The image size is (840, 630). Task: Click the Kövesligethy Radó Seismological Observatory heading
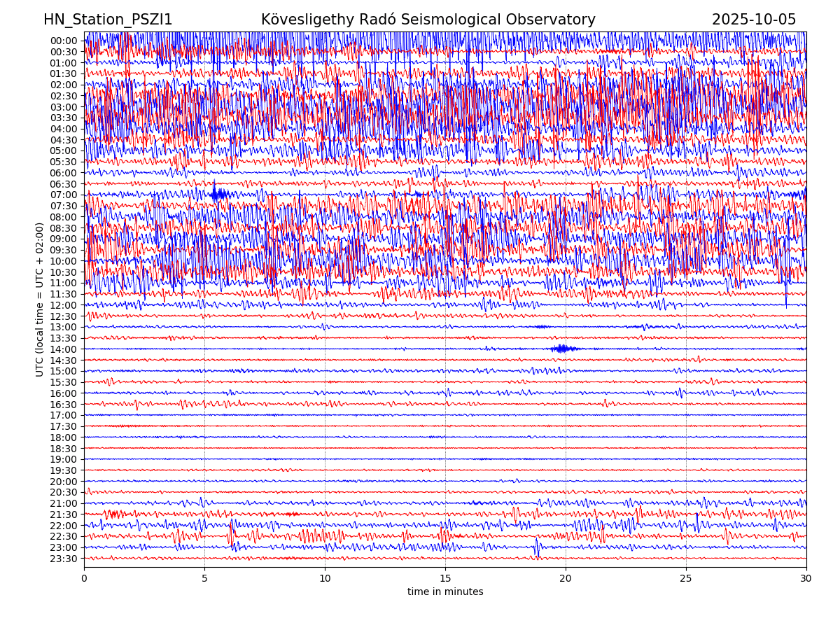point(428,20)
